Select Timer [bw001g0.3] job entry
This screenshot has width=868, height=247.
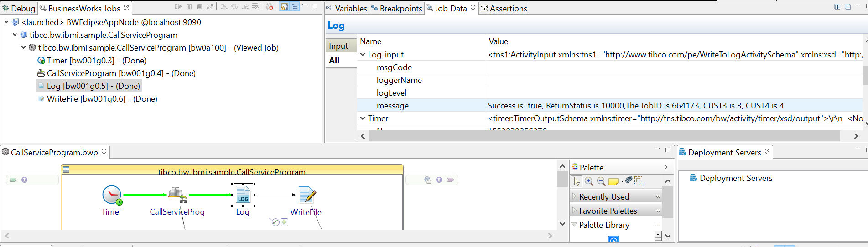click(x=92, y=61)
